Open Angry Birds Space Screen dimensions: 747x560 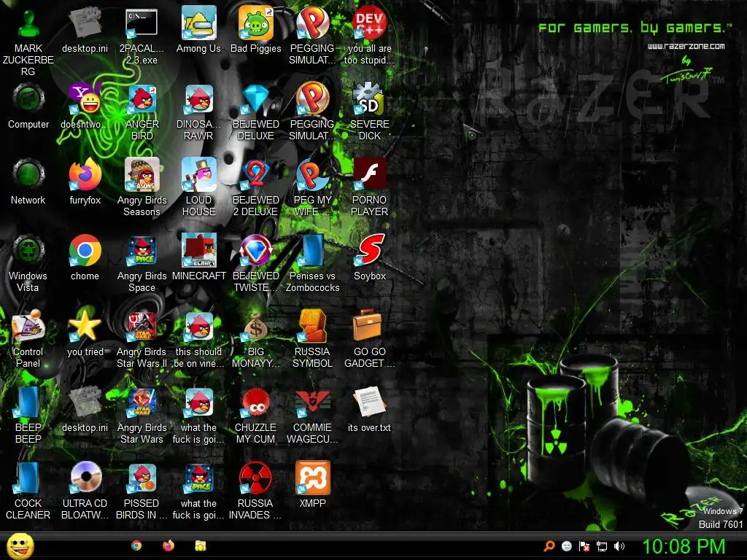[x=142, y=251]
